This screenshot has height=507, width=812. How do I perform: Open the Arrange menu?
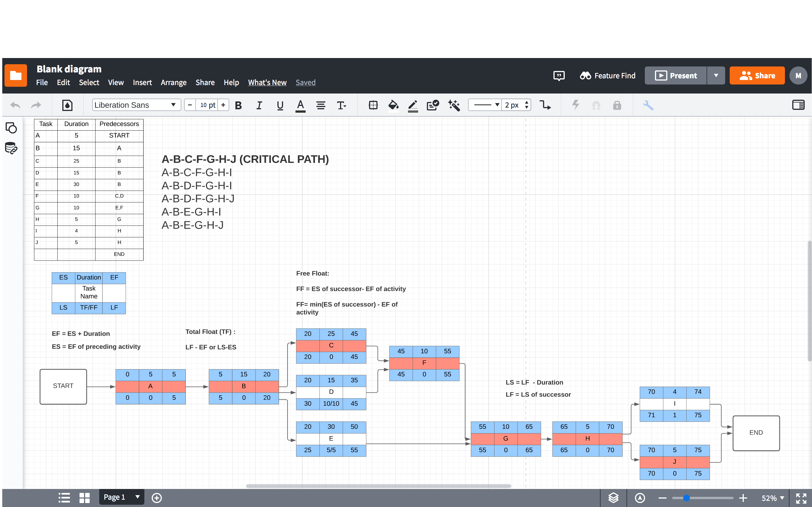173,83
